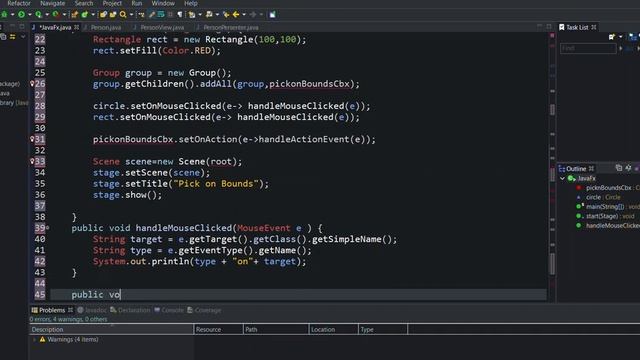
Task: Click the Open Task folder toolbar icon
Action: tap(113, 15)
